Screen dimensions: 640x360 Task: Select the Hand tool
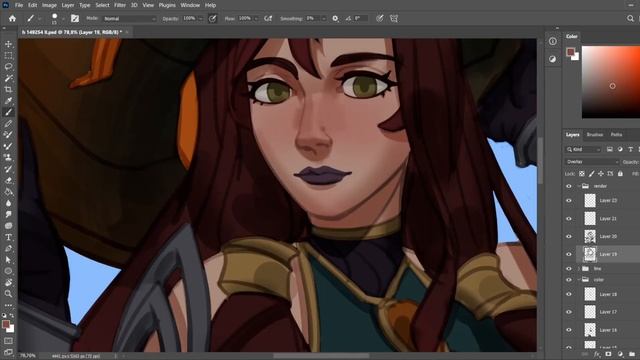click(8, 282)
